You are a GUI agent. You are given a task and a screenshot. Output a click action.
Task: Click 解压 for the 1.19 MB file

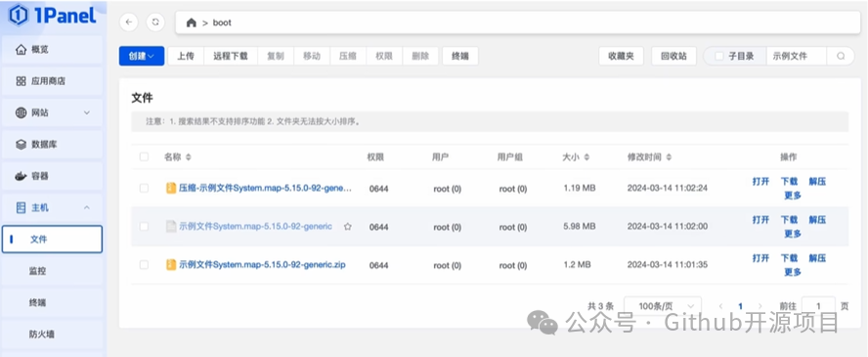point(817,181)
